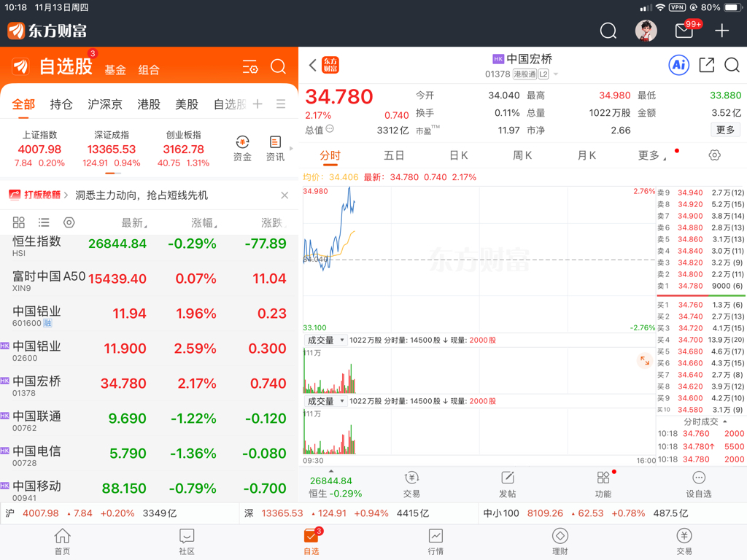Expand the 更多 chart period dropdown

point(651,155)
